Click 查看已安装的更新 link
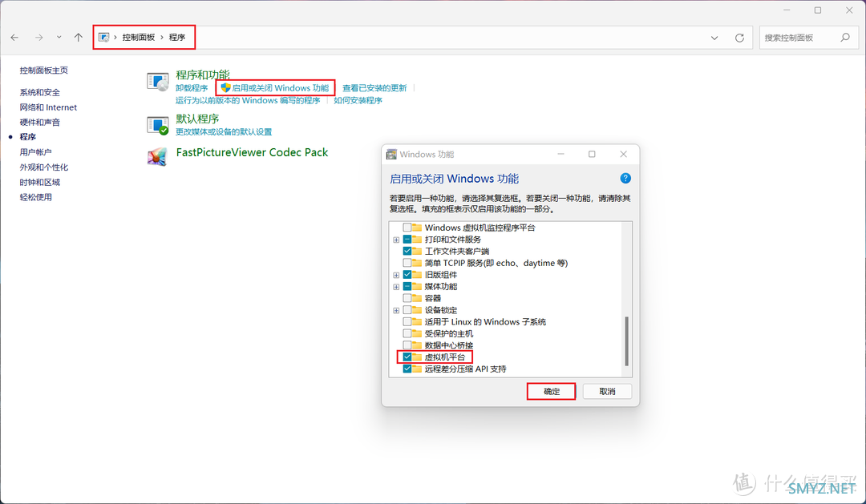Screen dimensions: 866x504 pyautogui.click(x=374, y=88)
